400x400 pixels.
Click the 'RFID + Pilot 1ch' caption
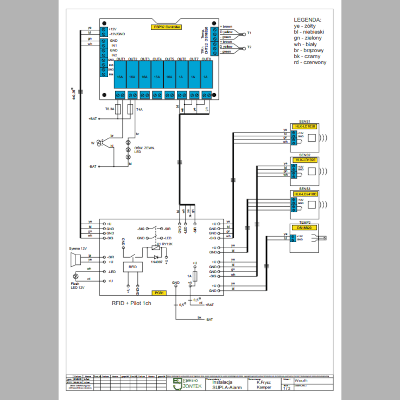131,303
